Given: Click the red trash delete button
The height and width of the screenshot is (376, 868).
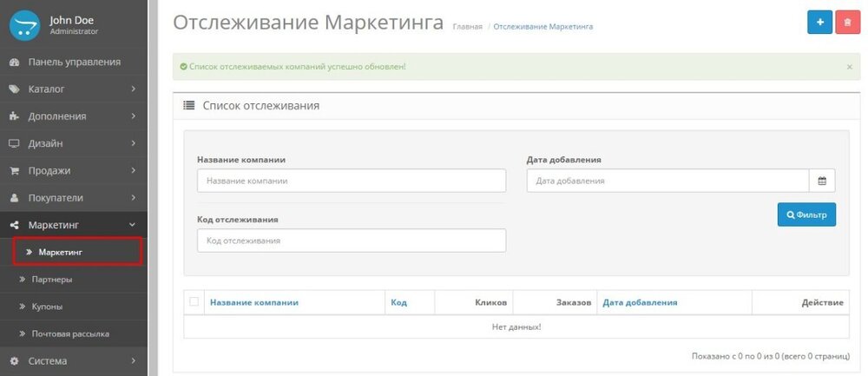Looking at the screenshot, I should (847, 23).
